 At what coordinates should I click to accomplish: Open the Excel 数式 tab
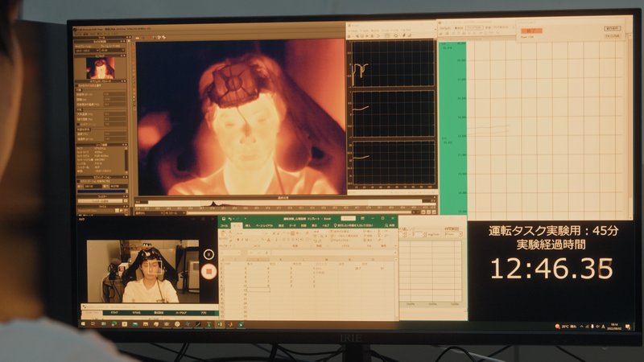coord(281,226)
